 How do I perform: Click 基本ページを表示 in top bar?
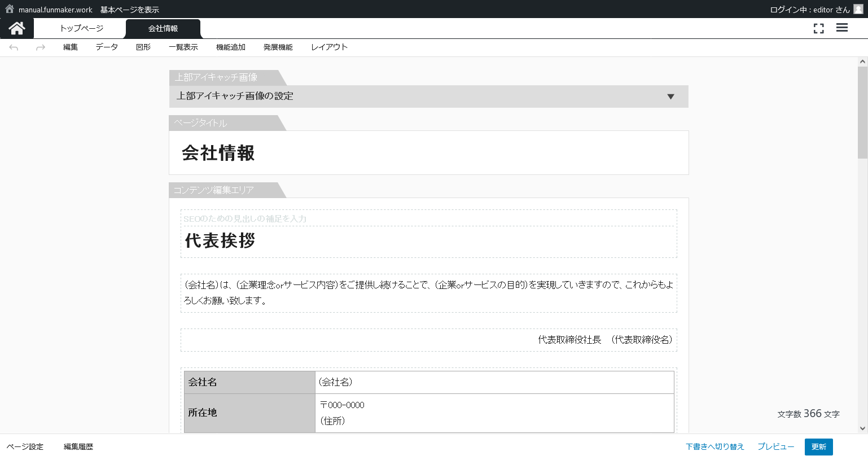tap(130, 10)
